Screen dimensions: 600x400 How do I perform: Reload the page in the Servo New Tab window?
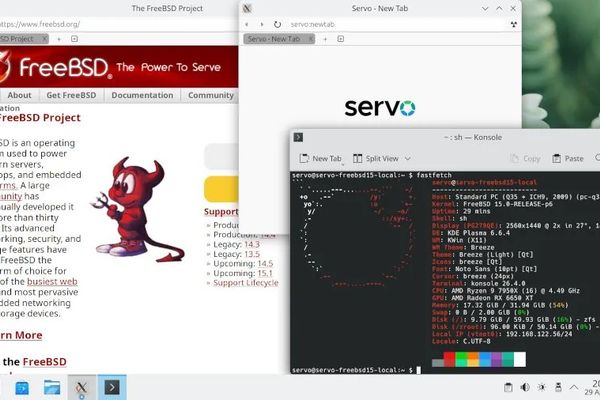[277, 24]
